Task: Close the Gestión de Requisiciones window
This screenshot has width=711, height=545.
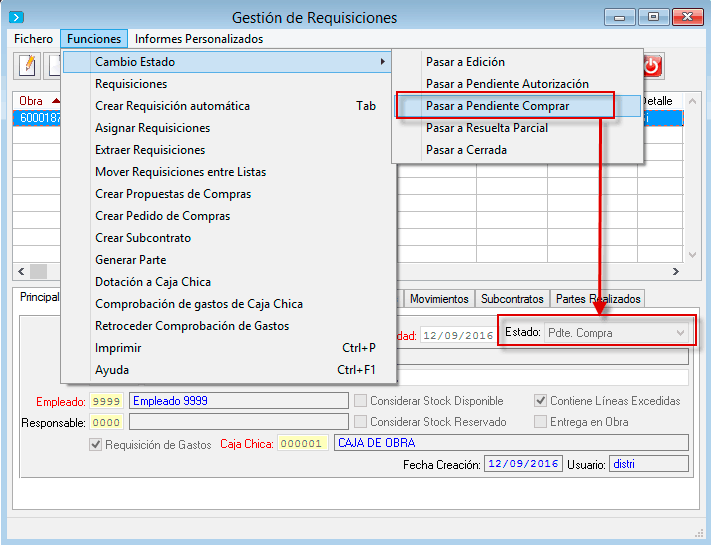Action: (688, 17)
